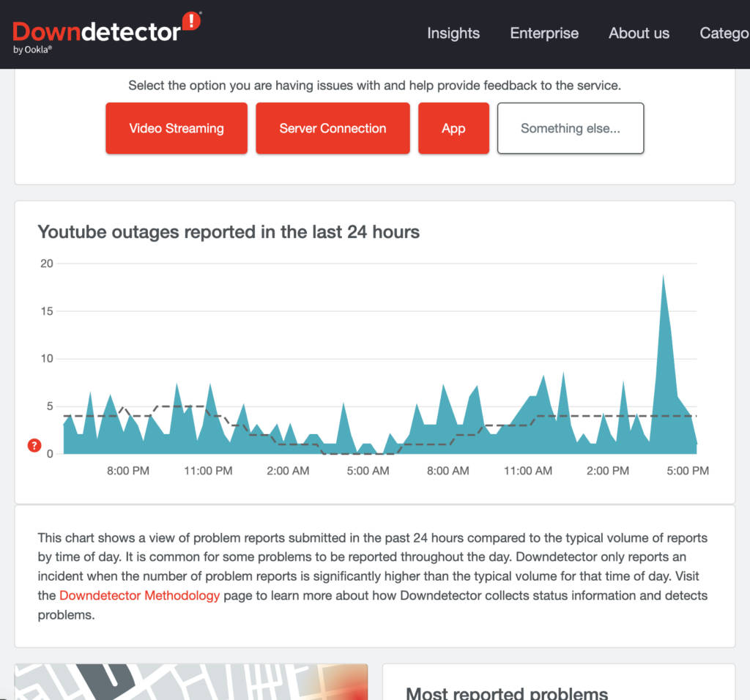Click the chart area showing report volume
Viewport: 750px width, 700px height.
[366, 439]
